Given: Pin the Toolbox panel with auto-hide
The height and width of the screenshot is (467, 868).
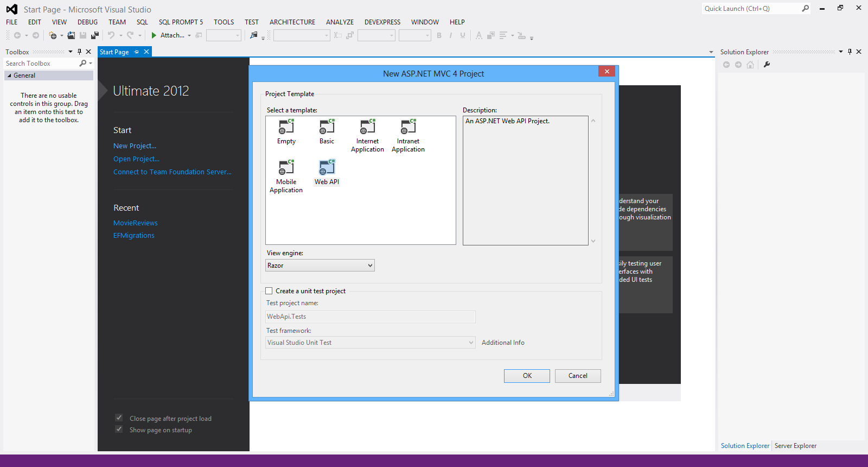Looking at the screenshot, I should [79, 52].
